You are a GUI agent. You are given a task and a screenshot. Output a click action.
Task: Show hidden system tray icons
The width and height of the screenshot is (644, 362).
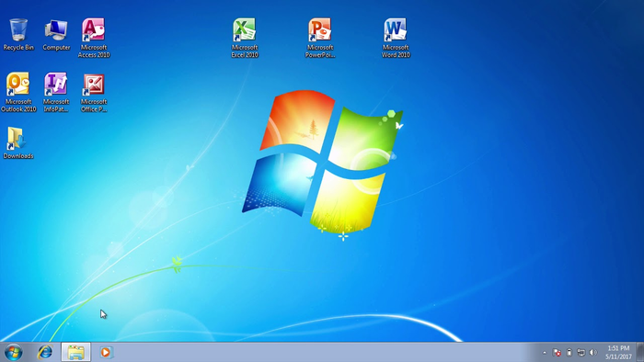click(545, 353)
